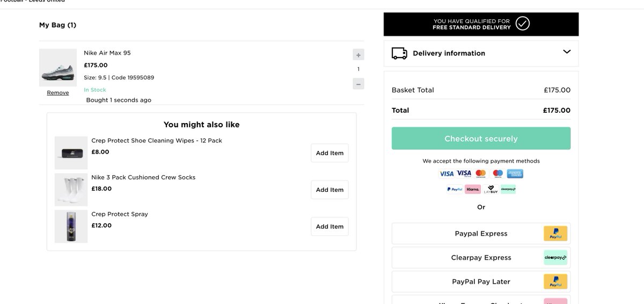Click the Nike 3 Pack Cushioned Crew Socks title
Image resolution: width=644 pixels, height=304 pixels.
pyautogui.click(x=143, y=177)
